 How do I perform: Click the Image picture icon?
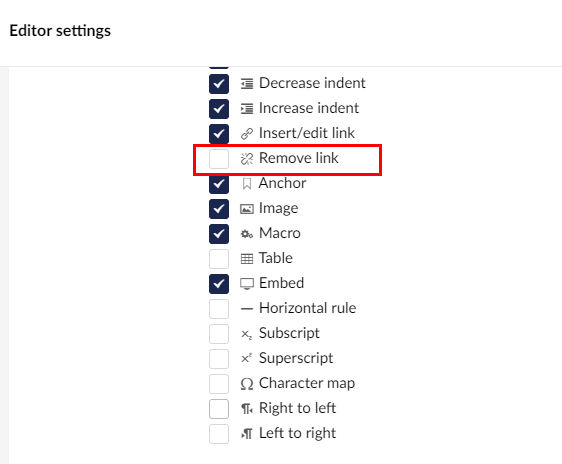point(247,209)
